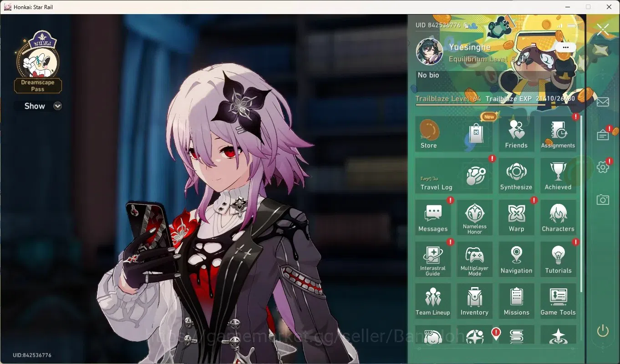Open the mail envelope icon
This screenshot has width=620, height=364.
click(x=603, y=101)
